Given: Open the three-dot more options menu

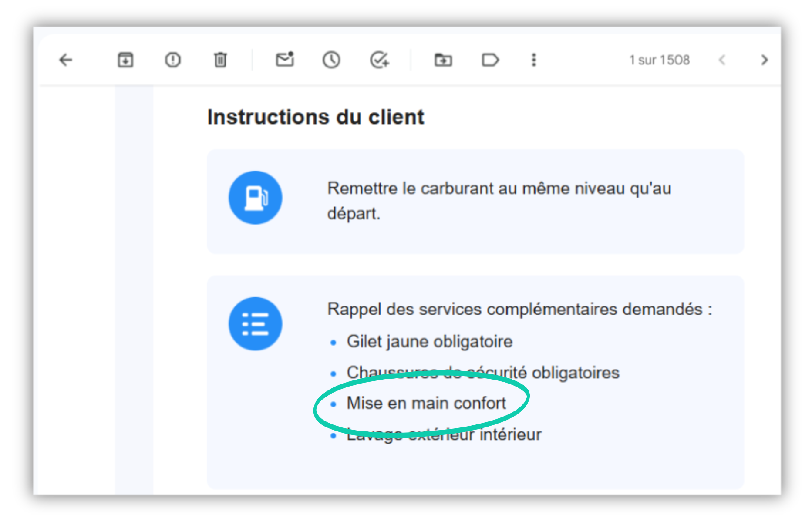Looking at the screenshot, I should (x=534, y=60).
